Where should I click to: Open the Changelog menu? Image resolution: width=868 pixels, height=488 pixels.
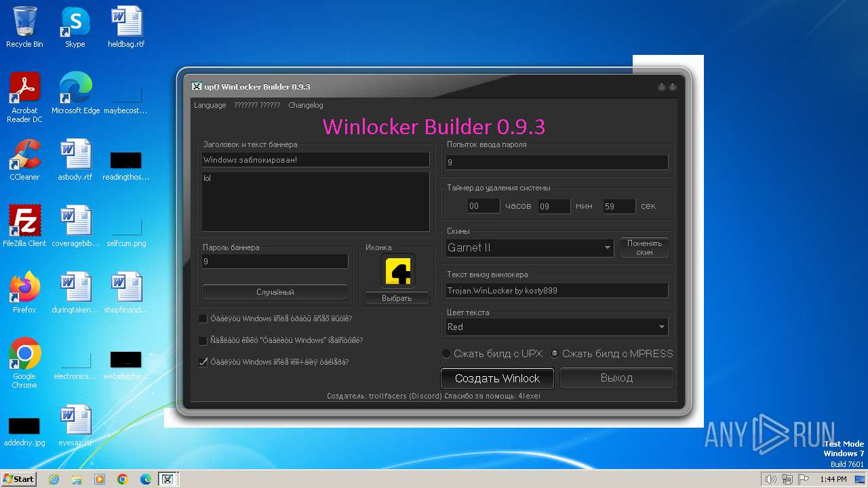point(306,105)
